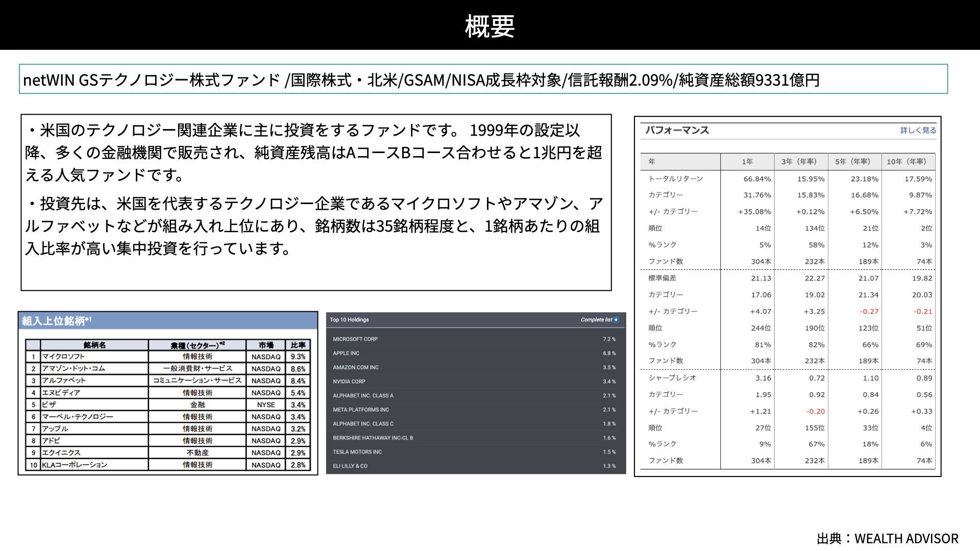The height and width of the screenshot is (551, 980).
Task: Click the 66.84% total return value
Action: [x=757, y=179]
